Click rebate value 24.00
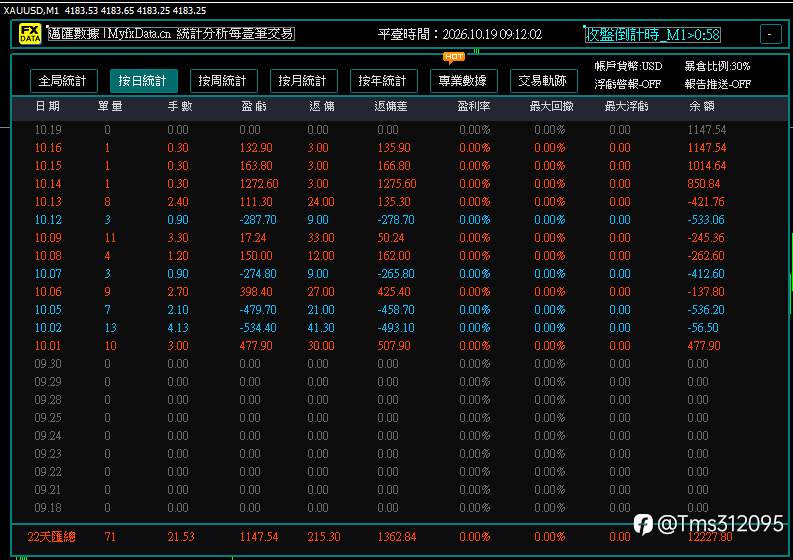The width and height of the screenshot is (793, 560). 321,202
